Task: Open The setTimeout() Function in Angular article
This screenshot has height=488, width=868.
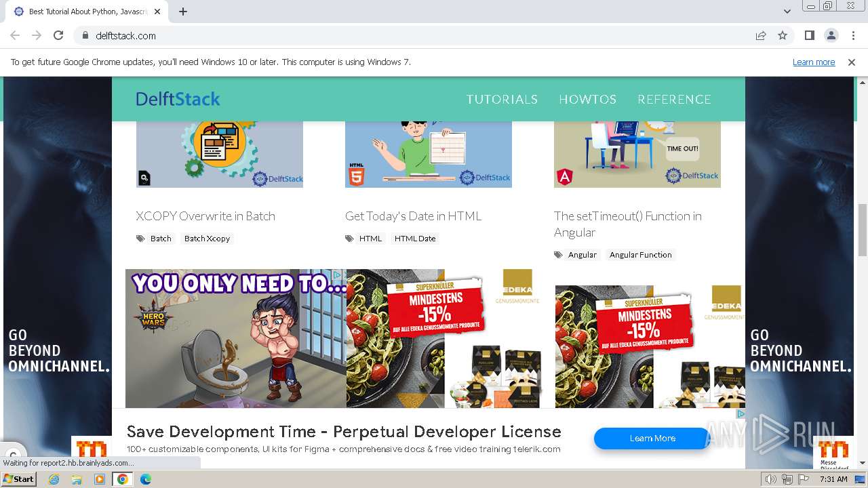Action: pyautogui.click(x=628, y=224)
